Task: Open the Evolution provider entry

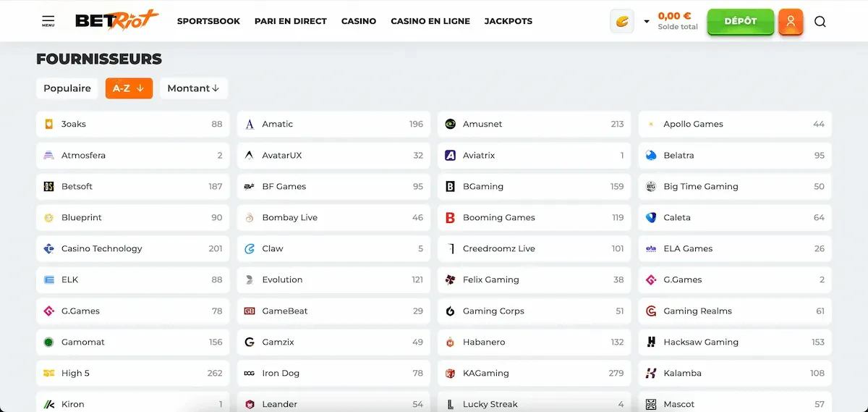Action: click(333, 279)
